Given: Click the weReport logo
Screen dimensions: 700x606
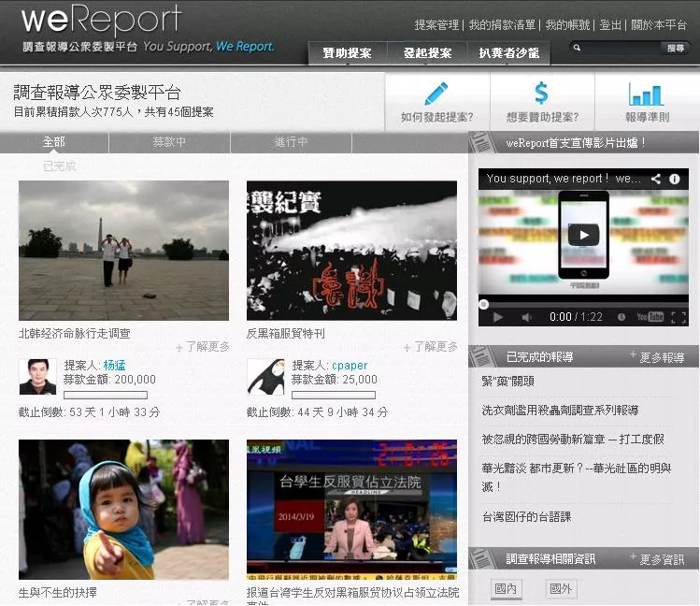Looking at the screenshot, I should click(x=101, y=20).
